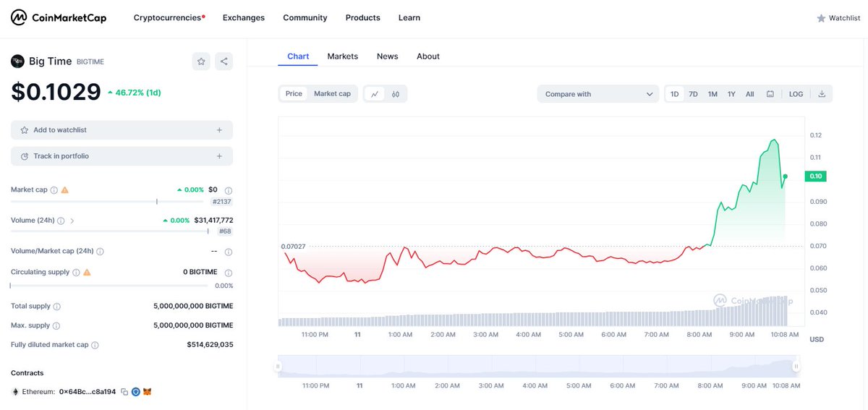Show the Circulating supply label info tooltip

[76, 273]
